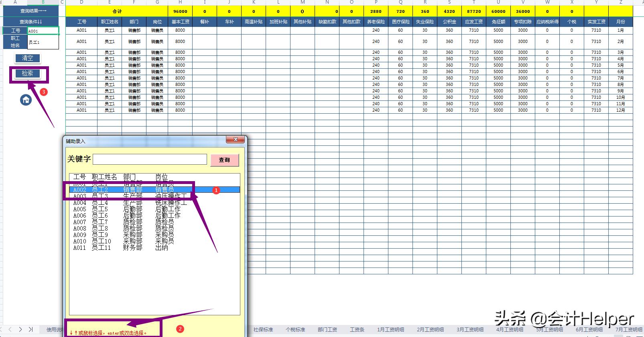Open the 2月工资明细 sheet tab
This screenshot has width=644, height=337.
tap(431, 330)
